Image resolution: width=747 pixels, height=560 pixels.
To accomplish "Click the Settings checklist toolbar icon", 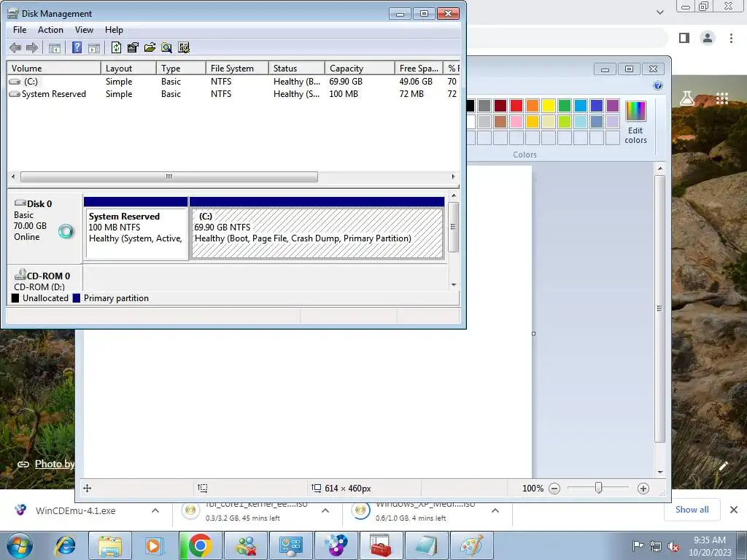I will click(183, 47).
